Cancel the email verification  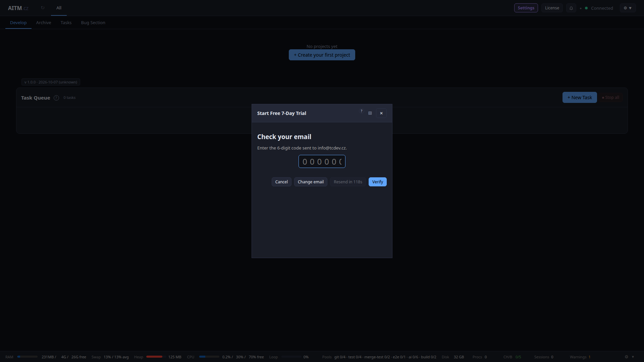coord(281,182)
